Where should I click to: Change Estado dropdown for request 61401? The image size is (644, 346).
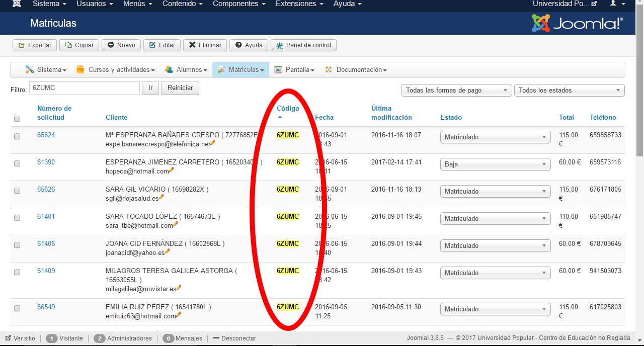pos(496,219)
